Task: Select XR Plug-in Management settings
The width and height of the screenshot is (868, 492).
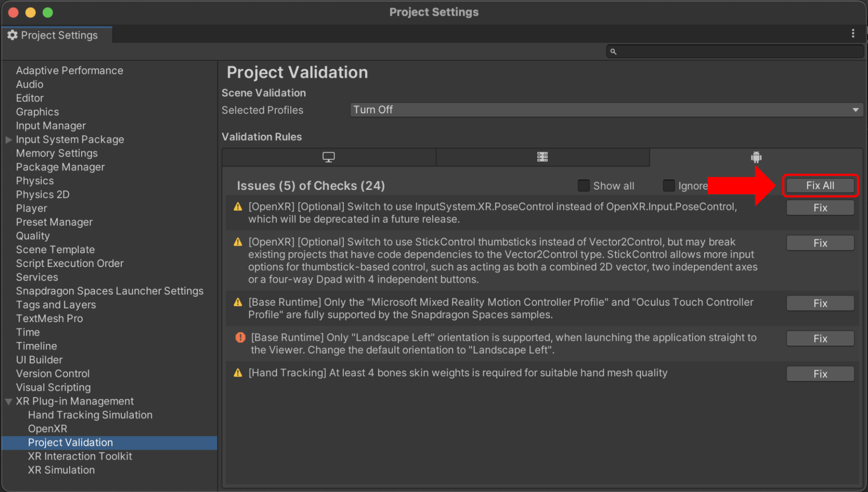Action: 75,401
